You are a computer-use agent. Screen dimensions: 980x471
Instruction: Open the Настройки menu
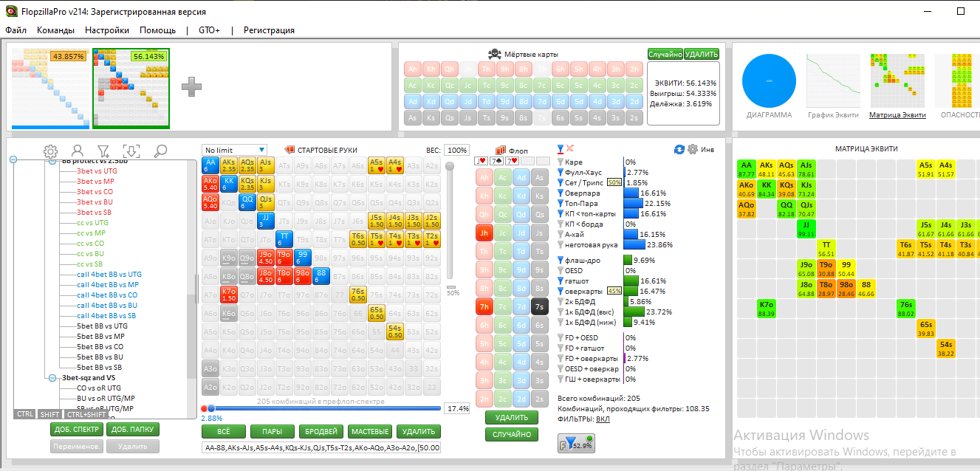(x=107, y=30)
